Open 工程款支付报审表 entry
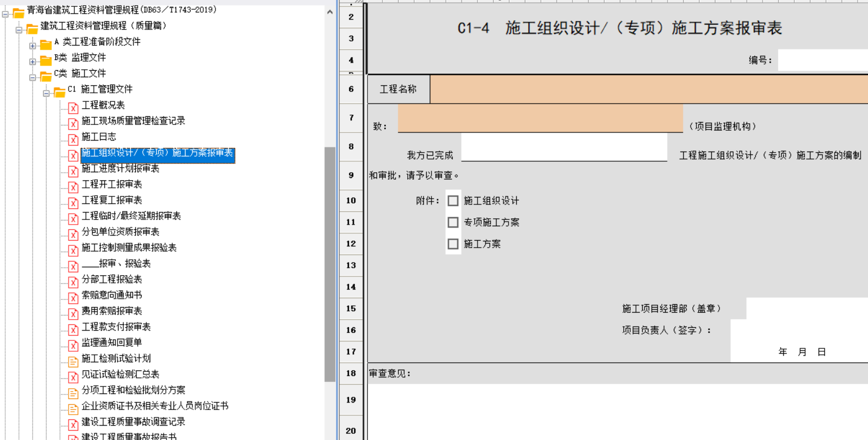 pyautogui.click(x=116, y=327)
